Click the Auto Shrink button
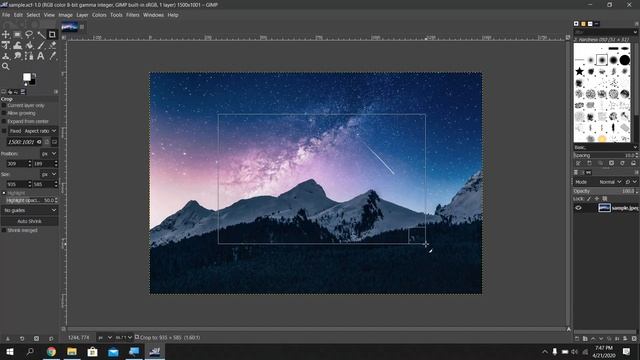Image resolution: width=640 pixels, height=360 pixels. [x=29, y=221]
